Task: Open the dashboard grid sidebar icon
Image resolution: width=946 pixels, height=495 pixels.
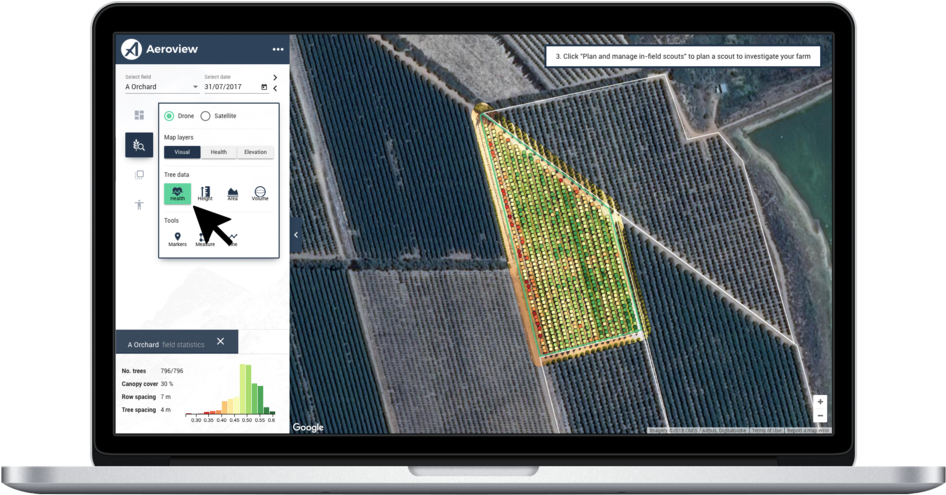Action: 139,115
